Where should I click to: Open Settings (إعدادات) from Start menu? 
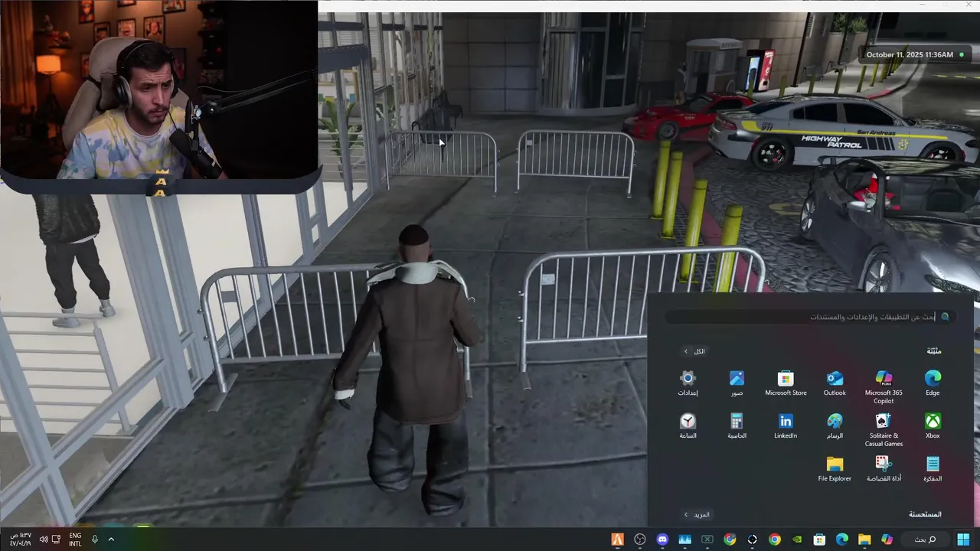pos(688,383)
